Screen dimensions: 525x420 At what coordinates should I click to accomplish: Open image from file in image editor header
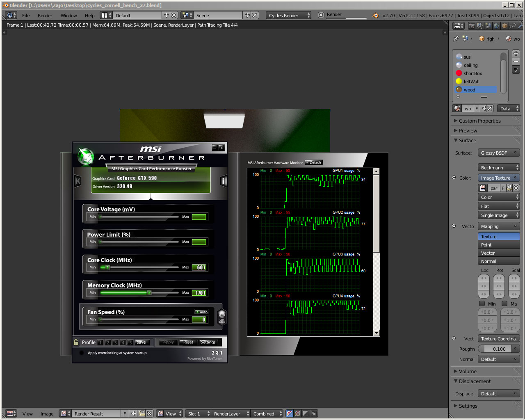click(x=142, y=413)
